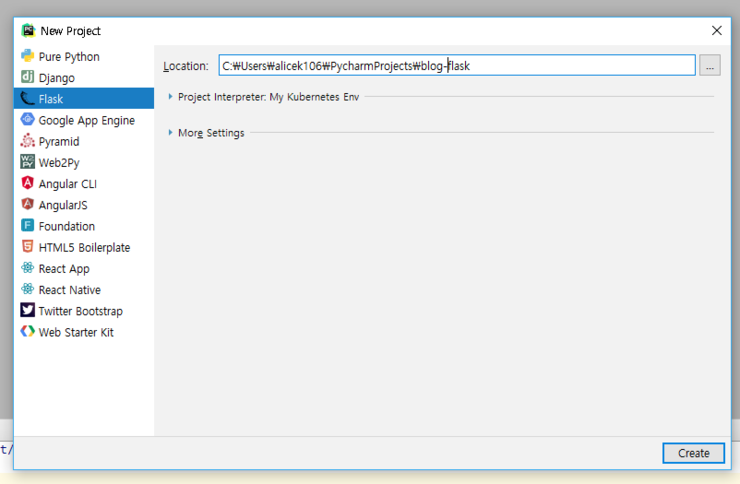Click the Foundation F icon
740x484 pixels.
27,225
